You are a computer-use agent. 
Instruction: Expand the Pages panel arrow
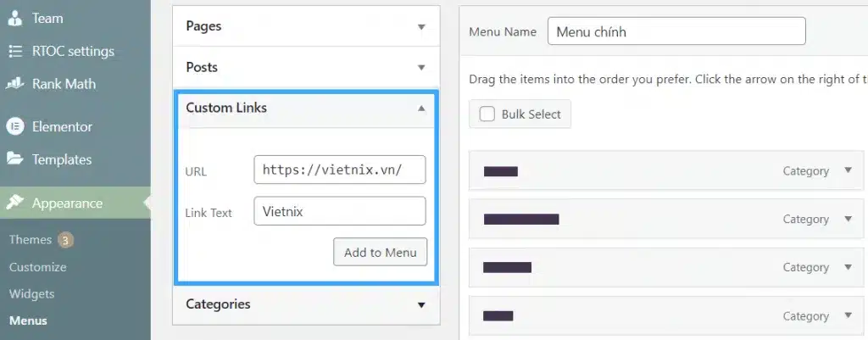(421, 26)
